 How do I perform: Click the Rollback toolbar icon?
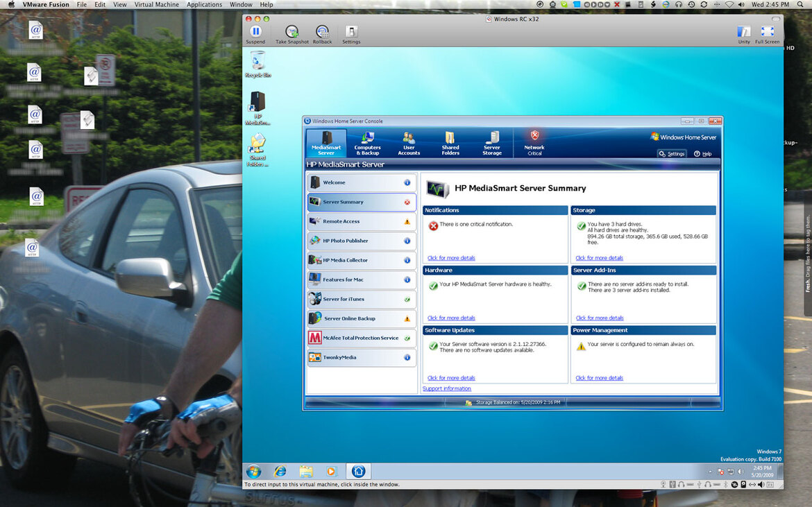coord(322,35)
